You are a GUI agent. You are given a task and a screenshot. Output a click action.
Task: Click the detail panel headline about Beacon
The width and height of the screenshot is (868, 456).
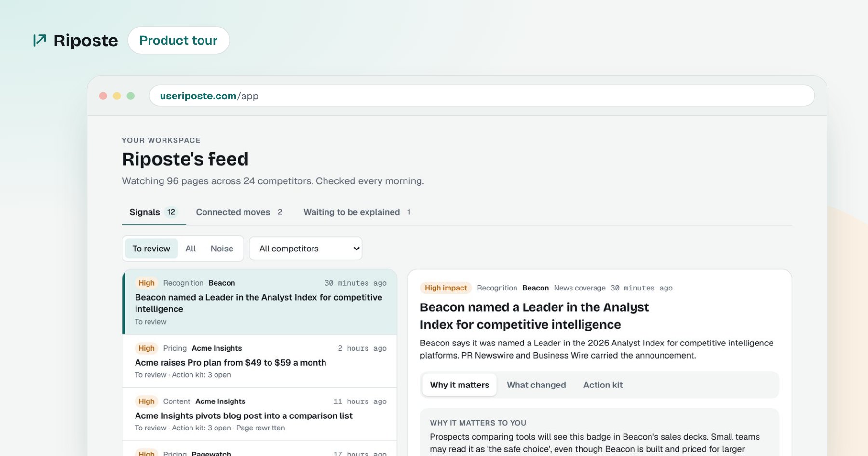(x=534, y=316)
